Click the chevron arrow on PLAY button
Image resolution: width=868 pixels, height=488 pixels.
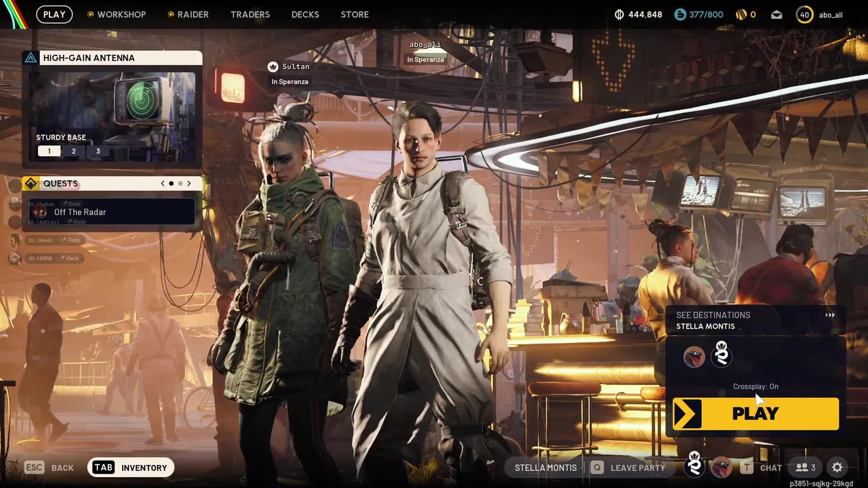(x=687, y=413)
